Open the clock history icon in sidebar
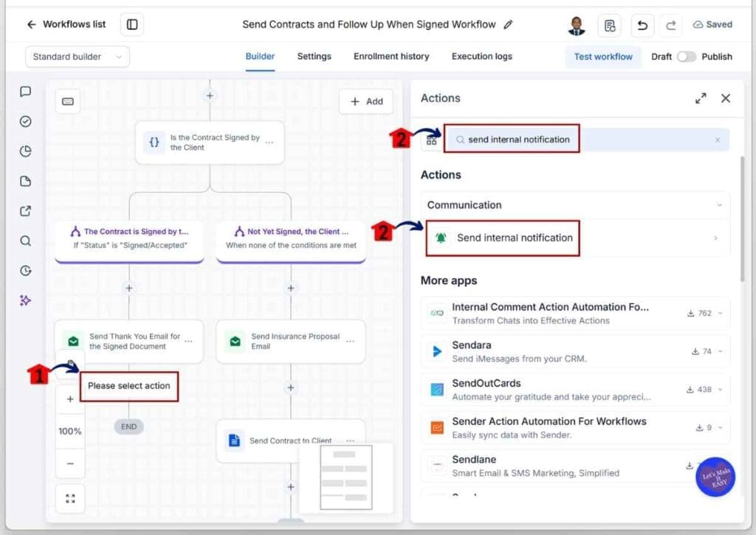The image size is (756, 535). click(x=26, y=271)
